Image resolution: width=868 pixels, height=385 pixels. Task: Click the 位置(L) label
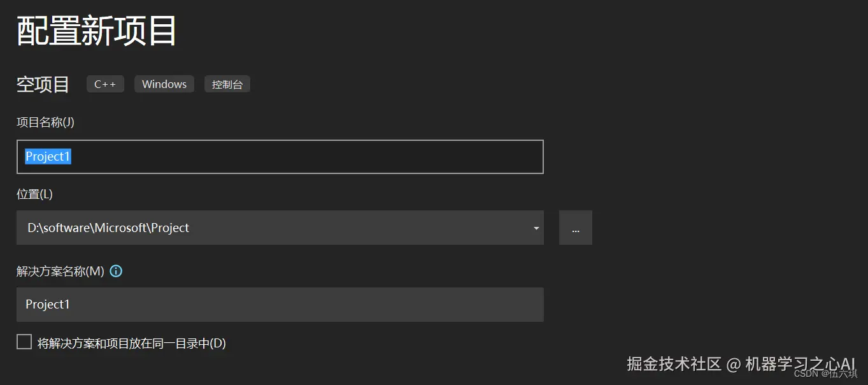click(x=34, y=194)
